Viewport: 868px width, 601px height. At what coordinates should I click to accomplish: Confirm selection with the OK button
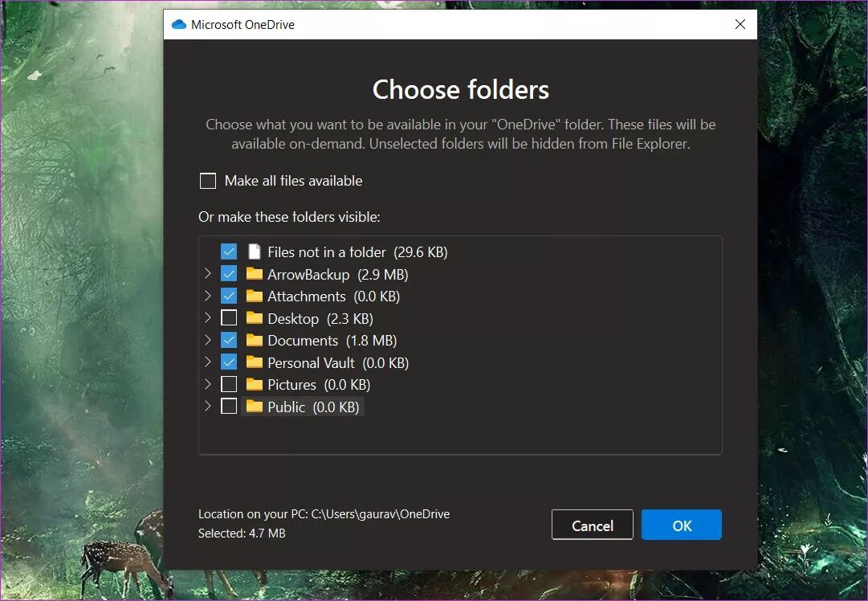(682, 525)
